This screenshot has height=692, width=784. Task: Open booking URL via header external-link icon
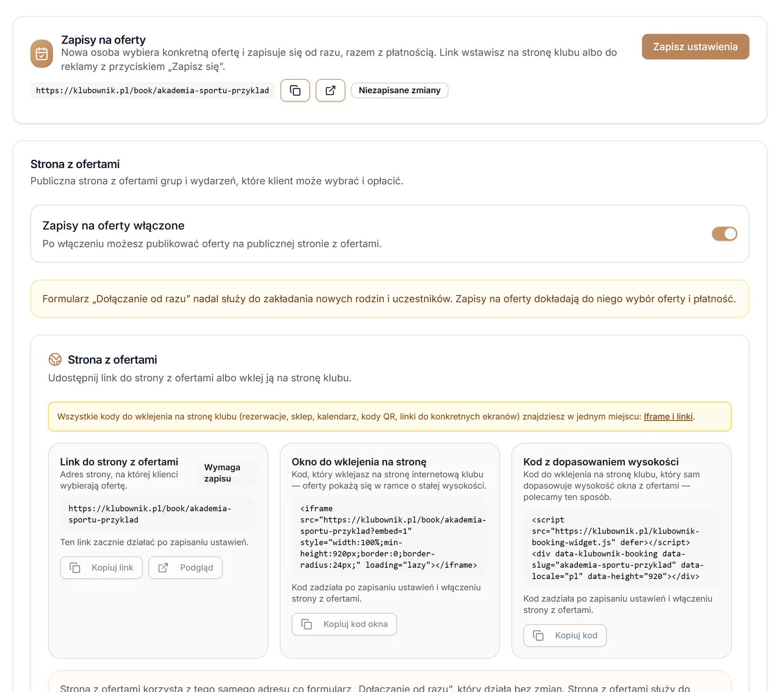(x=330, y=90)
